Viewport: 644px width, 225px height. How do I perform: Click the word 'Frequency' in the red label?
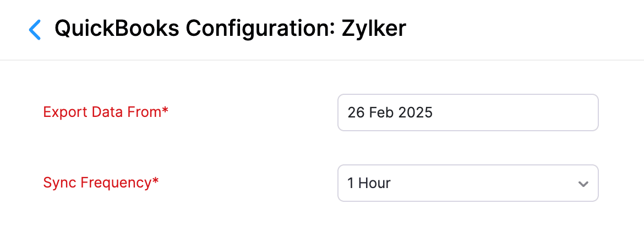pyautogui.click(x=116, y=183)
